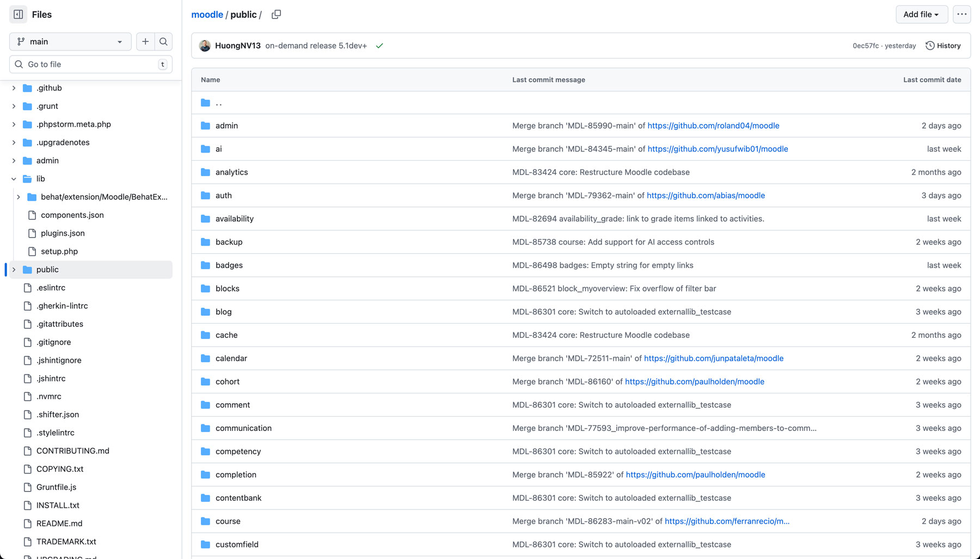Collapse the file tree side panel icon
The image size is (980, 559).
point(18,15)
